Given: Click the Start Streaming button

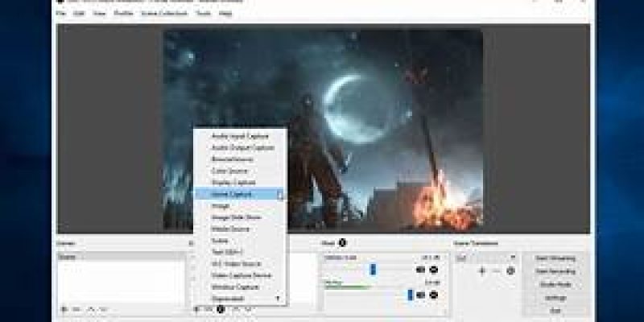Looking at the screenshot, I should [555, 258].
